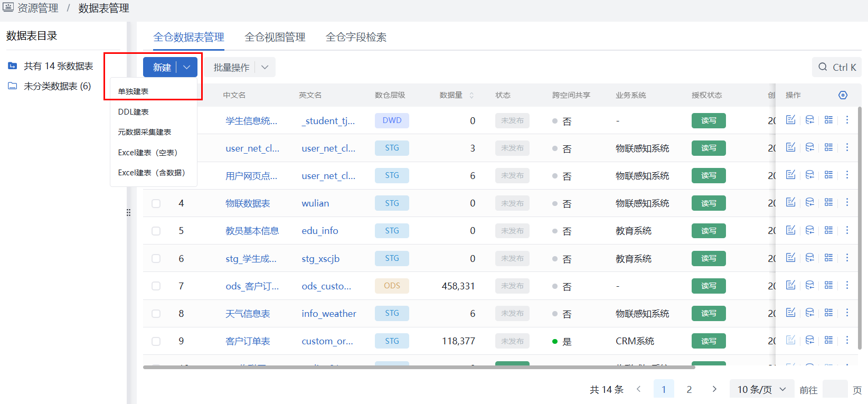This screenshot has height=404, width=868.
Task: Click the 前往 page number input
Action: coord(835,389)
